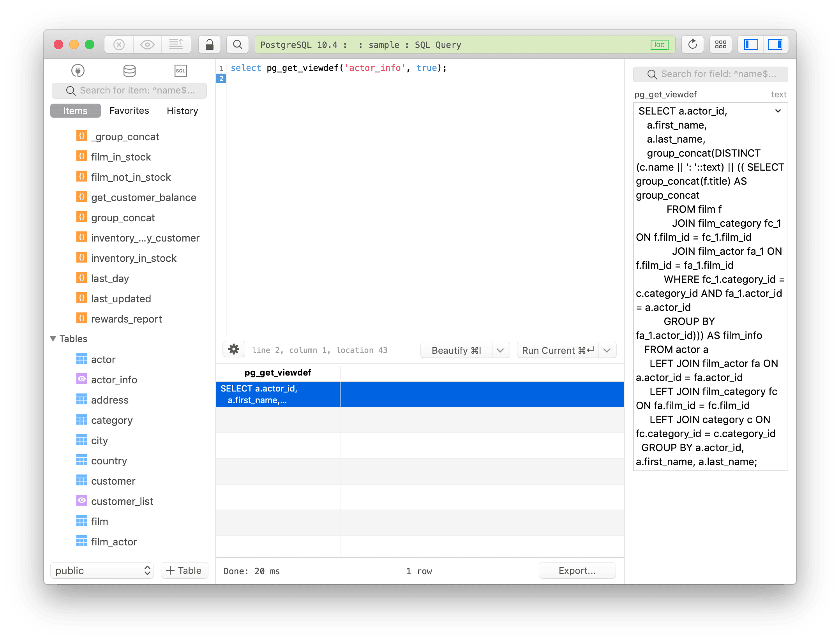Open the SQL editor icon
The width and height of the screenshot is (840, 642).
180,71
